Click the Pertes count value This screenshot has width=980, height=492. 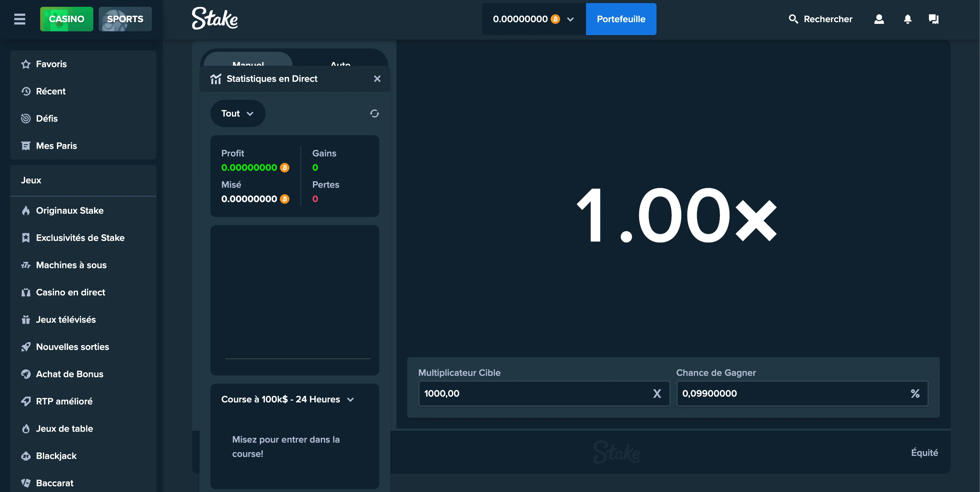point(315,199)
